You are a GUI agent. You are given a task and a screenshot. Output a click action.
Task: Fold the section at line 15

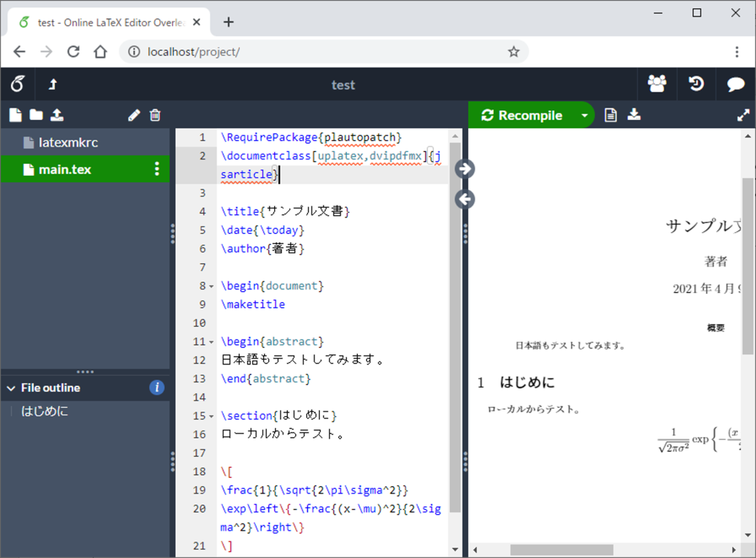(211, 416)
